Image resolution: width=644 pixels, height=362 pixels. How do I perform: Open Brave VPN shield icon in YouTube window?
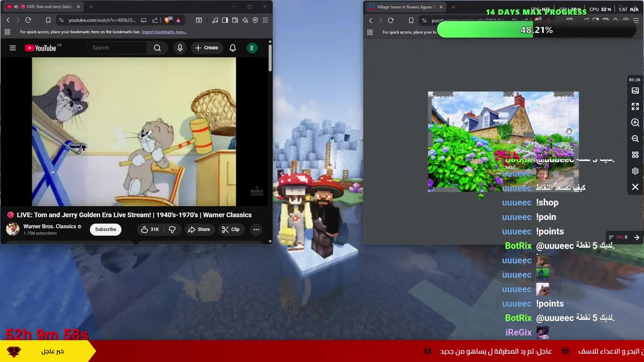click(255, 20)
